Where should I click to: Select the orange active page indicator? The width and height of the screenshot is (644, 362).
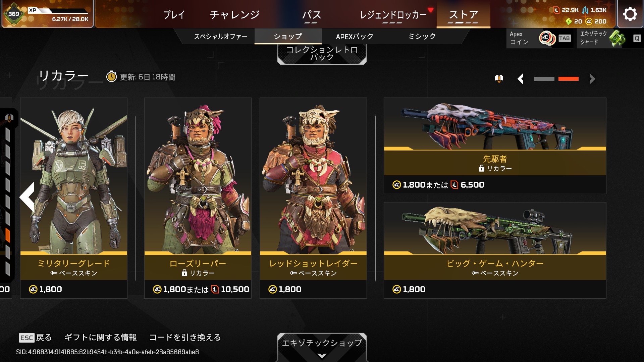click(x=568, y=79)
